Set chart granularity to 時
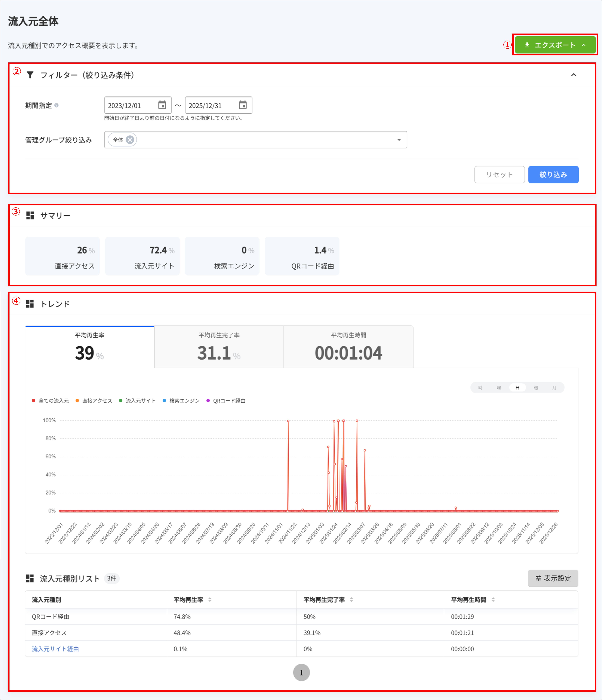The image size is (602, 700). click(480, 387)
